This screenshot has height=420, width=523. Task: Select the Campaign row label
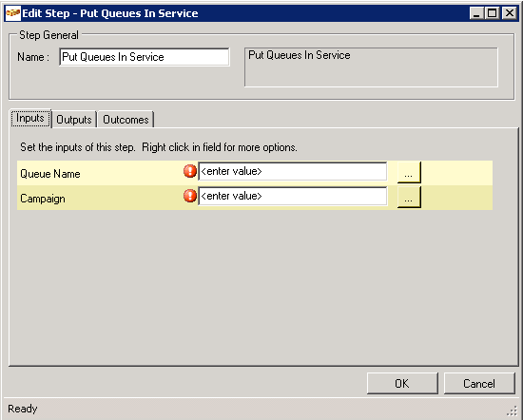click(43, 199)
